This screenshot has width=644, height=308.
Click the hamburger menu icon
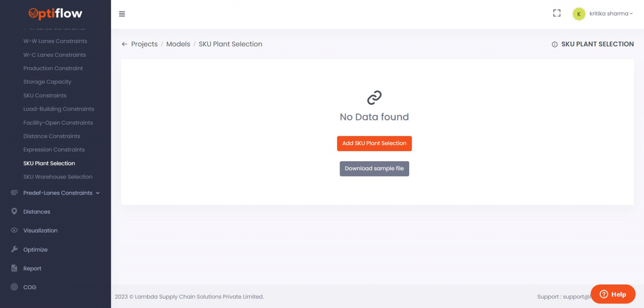tap(122, 14)
